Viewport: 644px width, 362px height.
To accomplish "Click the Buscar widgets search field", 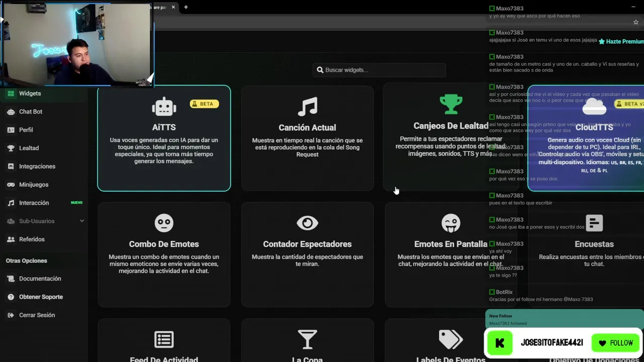I will 379,70.
